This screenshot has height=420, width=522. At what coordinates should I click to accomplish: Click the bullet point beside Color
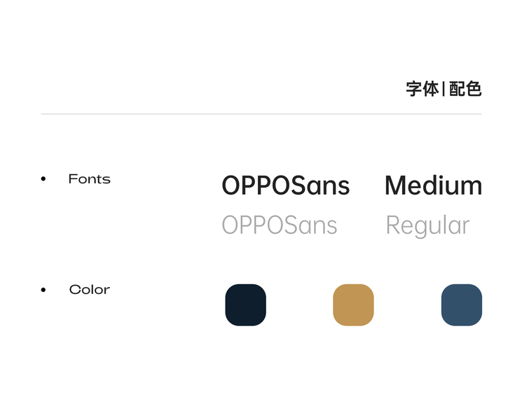tap(43, 290)
